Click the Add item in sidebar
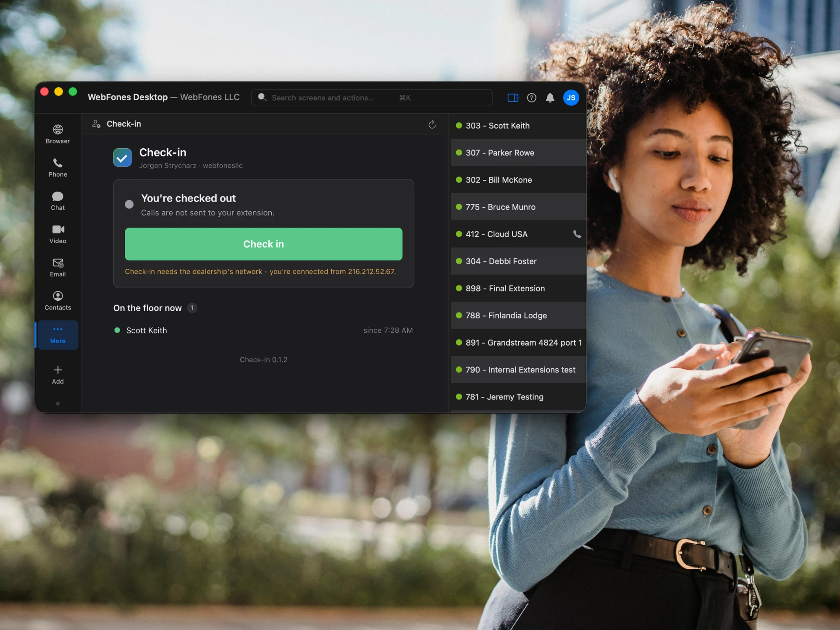 pyautogui.click(x=58, y=375)
